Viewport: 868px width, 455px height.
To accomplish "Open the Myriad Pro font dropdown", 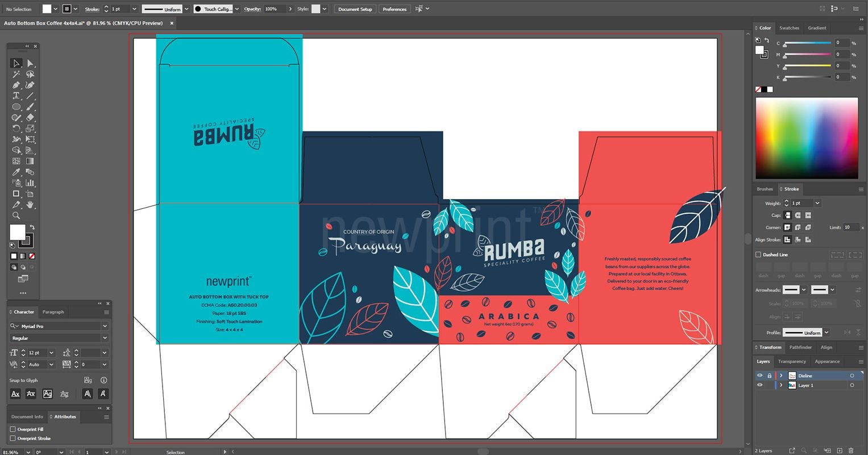I will 105,326.
